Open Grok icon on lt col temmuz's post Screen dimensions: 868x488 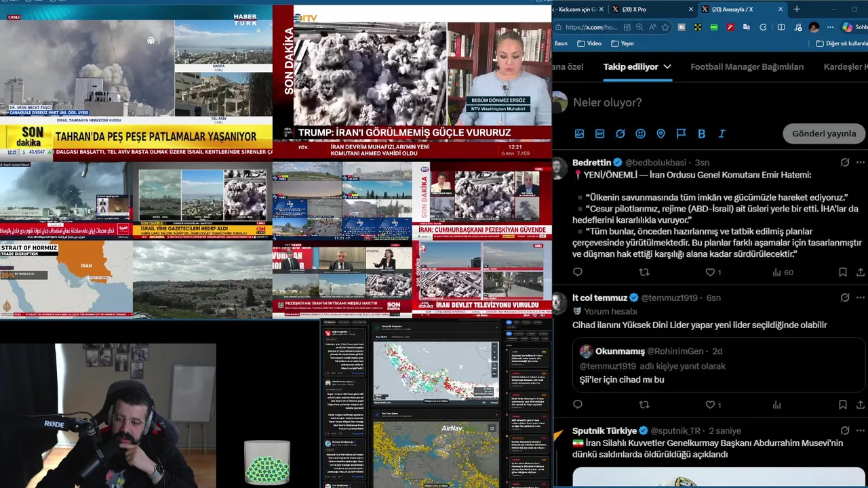pos(845,298)
